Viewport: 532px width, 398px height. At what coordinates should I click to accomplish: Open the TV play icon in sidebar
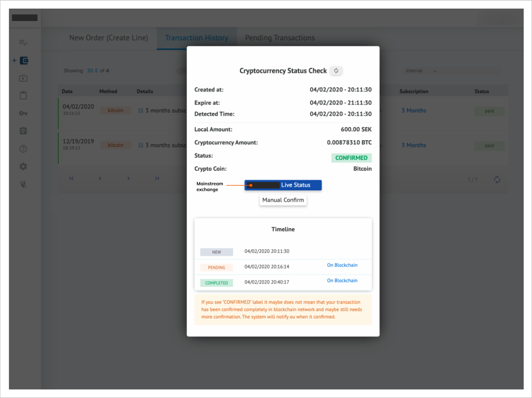[x=23, y=78]
